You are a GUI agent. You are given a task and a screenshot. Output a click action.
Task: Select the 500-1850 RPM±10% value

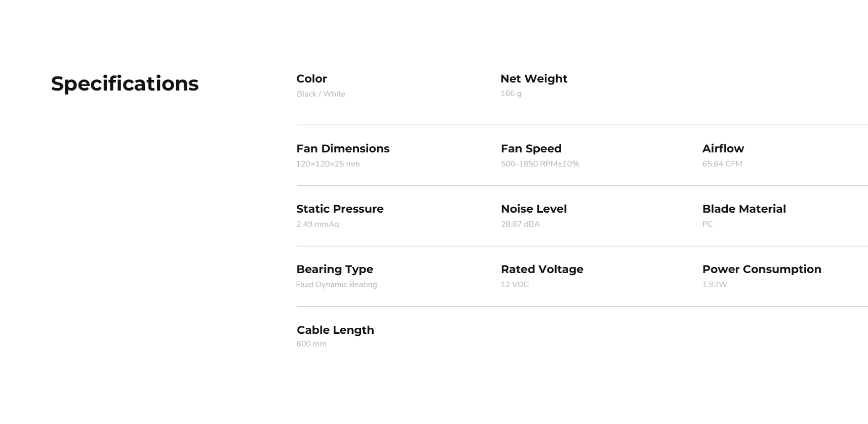coord(539,164)
